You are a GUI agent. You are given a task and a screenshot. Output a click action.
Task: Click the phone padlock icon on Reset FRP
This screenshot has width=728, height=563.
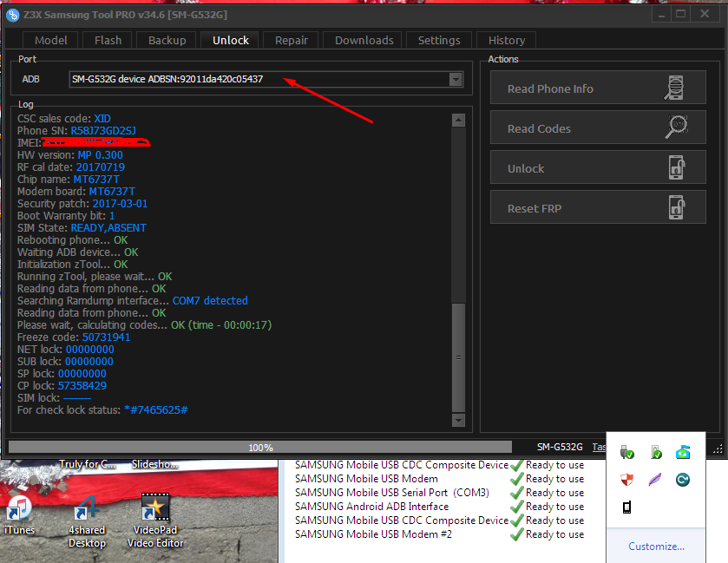pyautogui.click(x=677, y=207)
